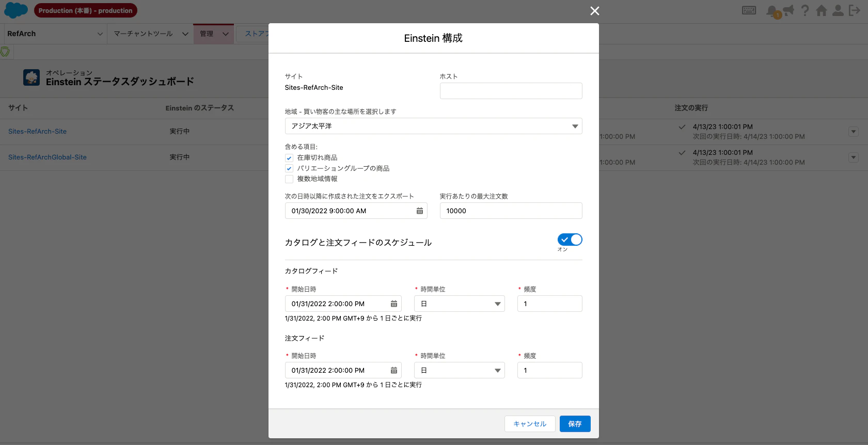The width and height of the screenshot is (868, 445).
Task: Open 注文フィード 時間単位 dropdown
Action: coord(460,370)
